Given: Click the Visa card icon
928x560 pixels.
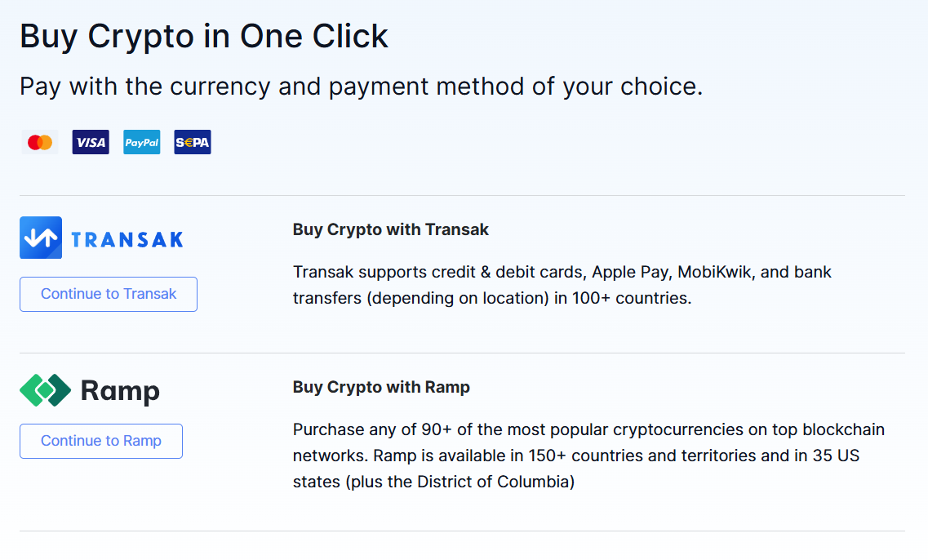Looking at the screenshot, I should pos(91,143).
